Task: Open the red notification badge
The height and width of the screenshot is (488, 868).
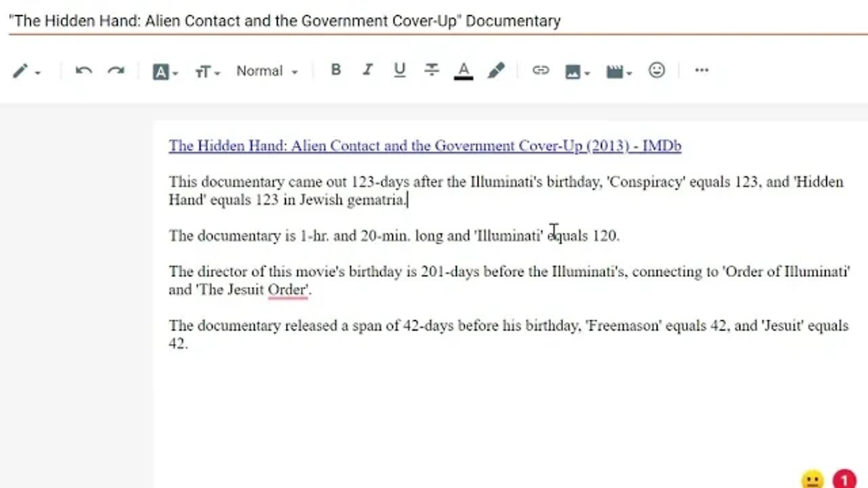Action: tap(844, 480)
